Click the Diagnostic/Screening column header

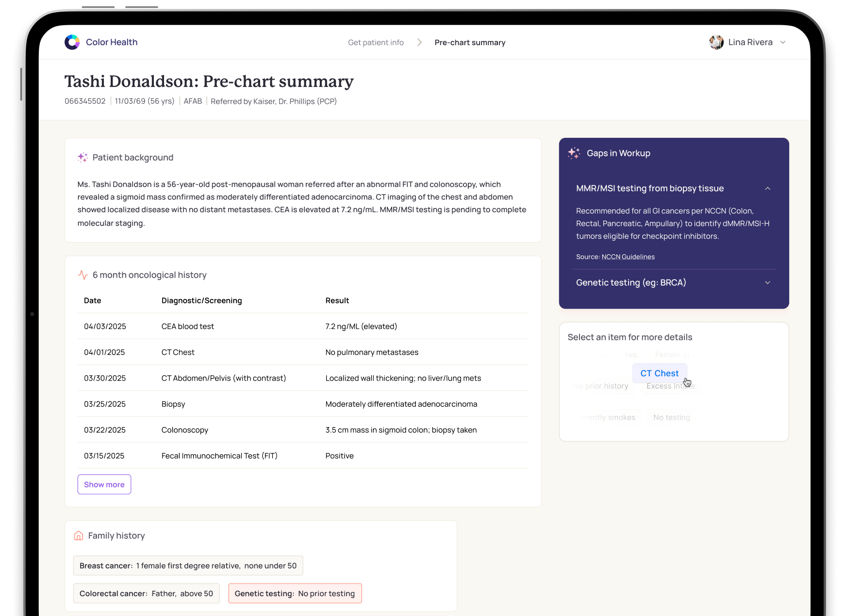[x=201, y=300]
